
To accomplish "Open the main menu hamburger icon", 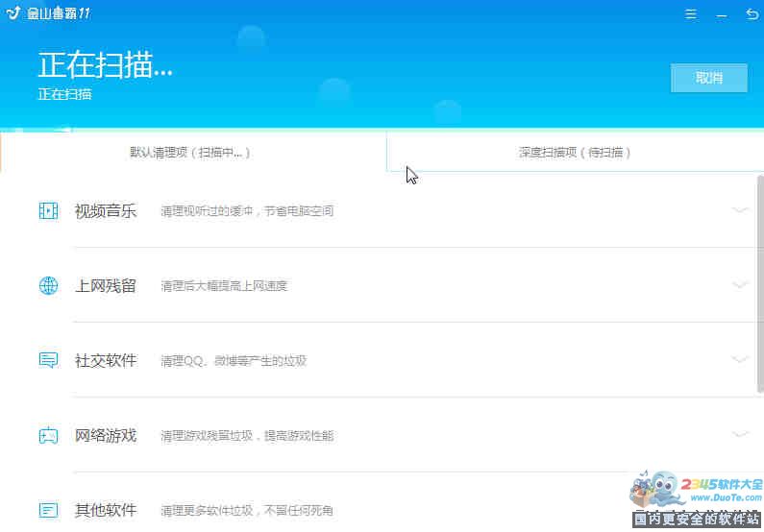I will pos(690,14).
